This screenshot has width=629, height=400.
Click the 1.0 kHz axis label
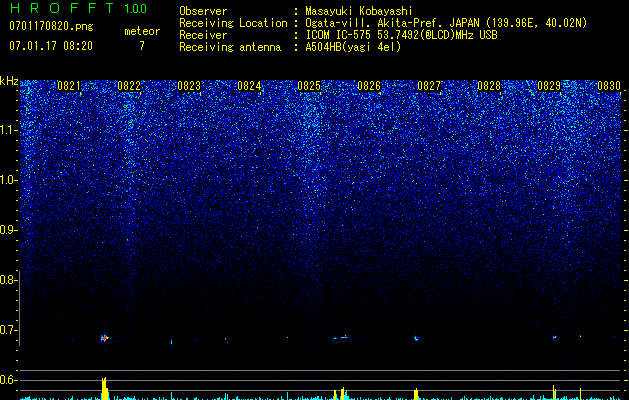pyautogui.click(x=9, y=180)
